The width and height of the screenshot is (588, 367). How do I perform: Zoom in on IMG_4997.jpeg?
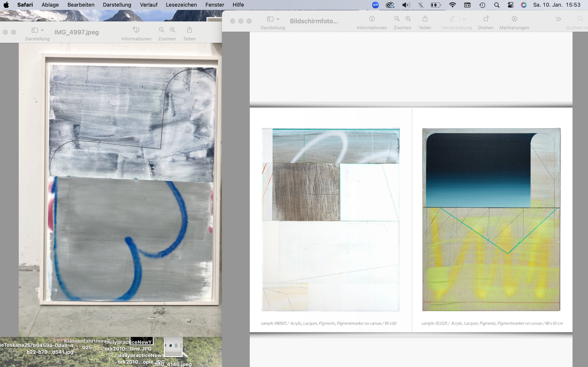(172, 30)
